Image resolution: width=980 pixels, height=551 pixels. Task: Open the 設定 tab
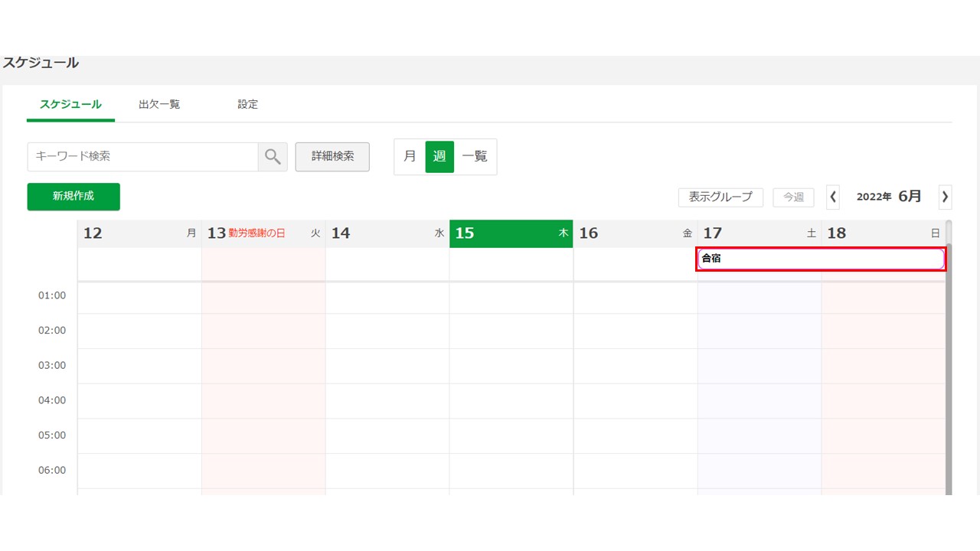point(247,105)
